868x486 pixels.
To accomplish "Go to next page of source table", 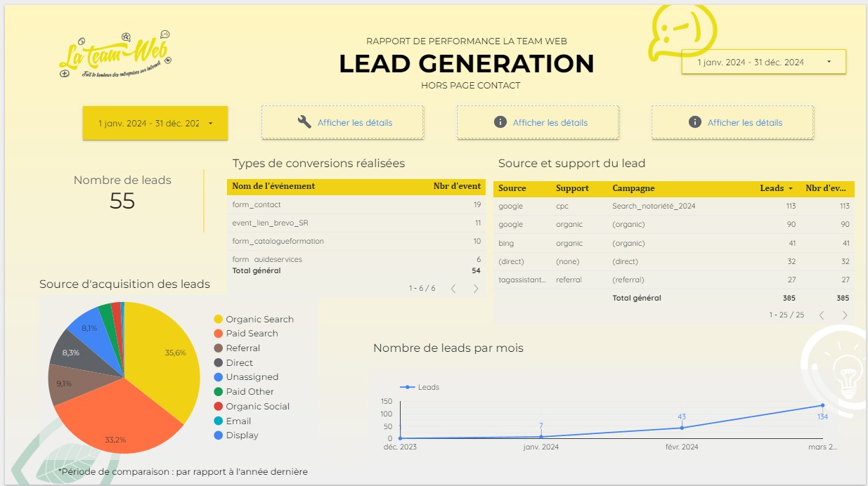I will coord(845,315).
